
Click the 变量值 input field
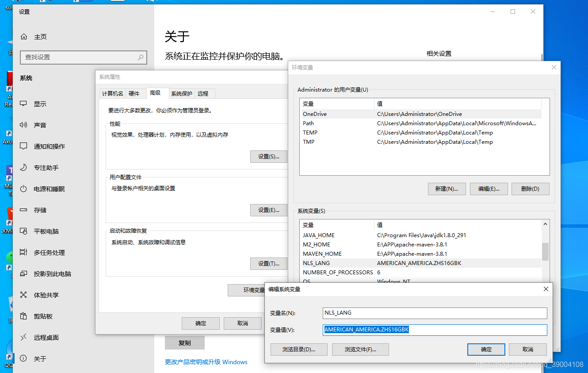(435, 330)
